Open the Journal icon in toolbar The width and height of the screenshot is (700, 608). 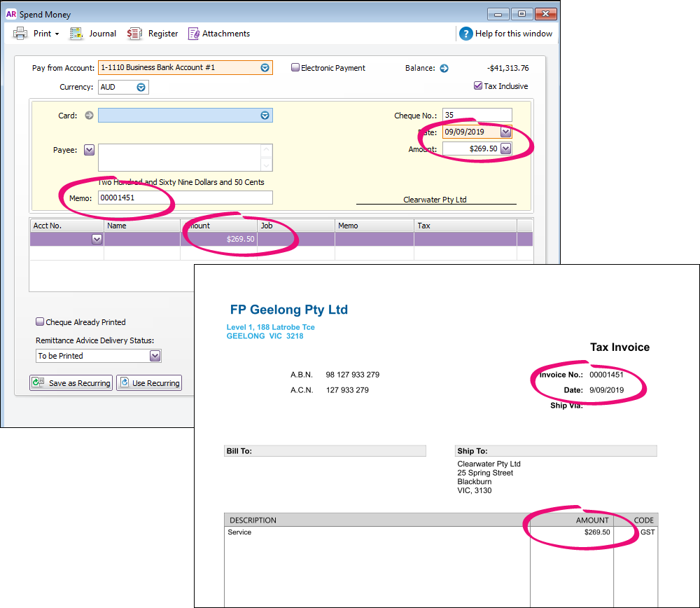(77, 34)
